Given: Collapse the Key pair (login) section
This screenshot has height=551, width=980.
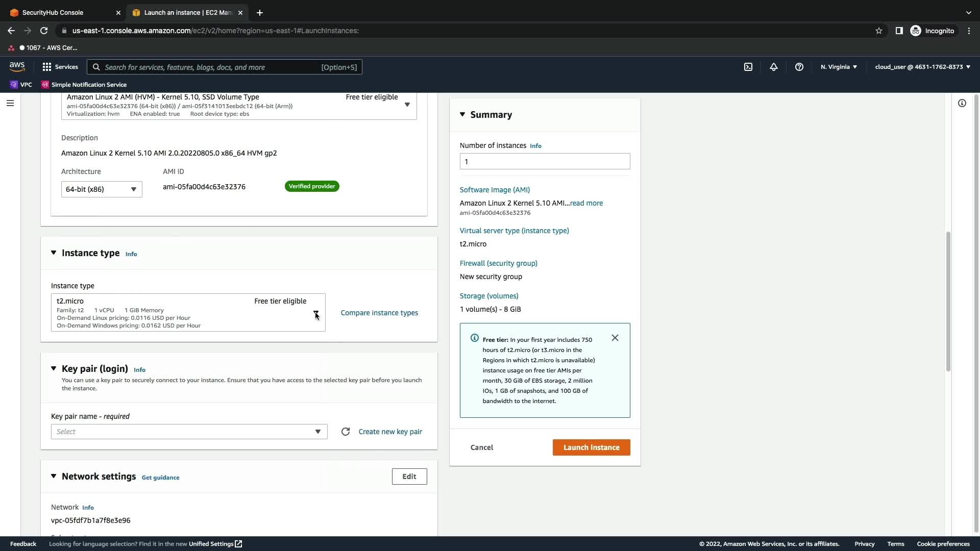Looking at the screenshot, I should [x=54, y=368].
